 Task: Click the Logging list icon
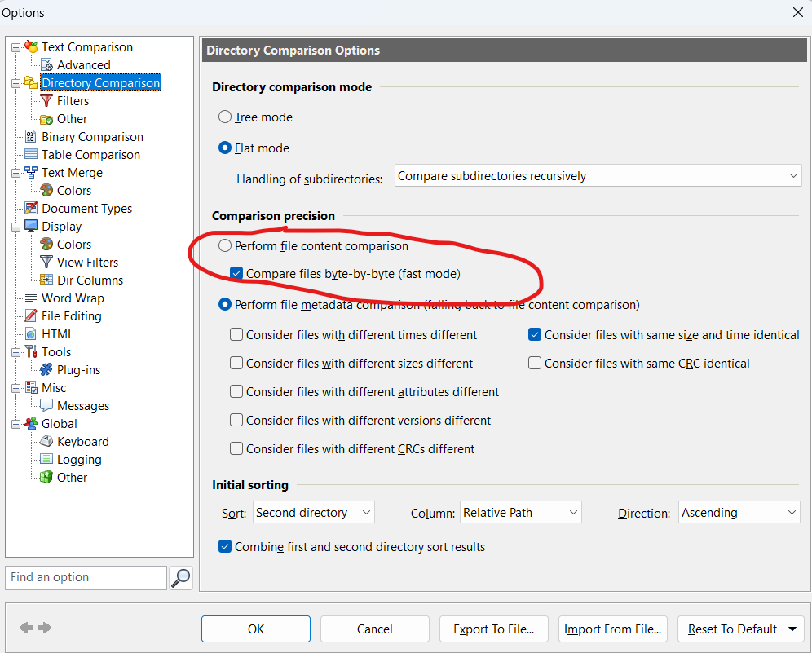[x=46, y=459]
